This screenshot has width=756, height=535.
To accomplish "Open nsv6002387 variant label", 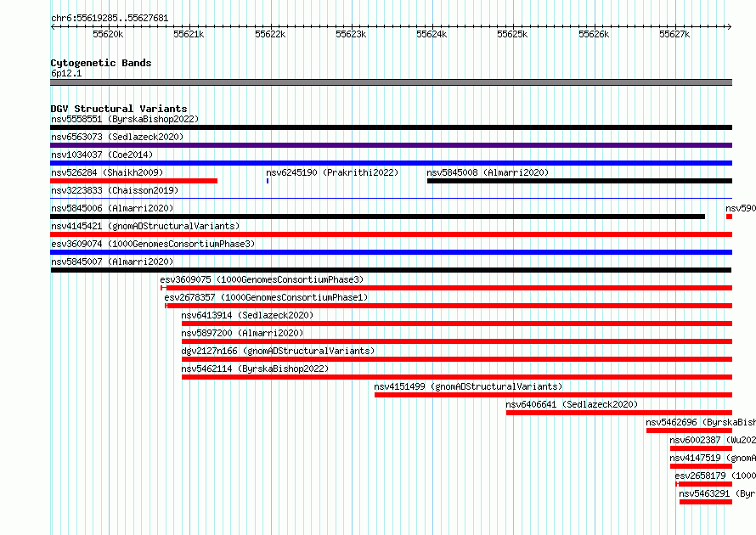I will coord(713,440).
